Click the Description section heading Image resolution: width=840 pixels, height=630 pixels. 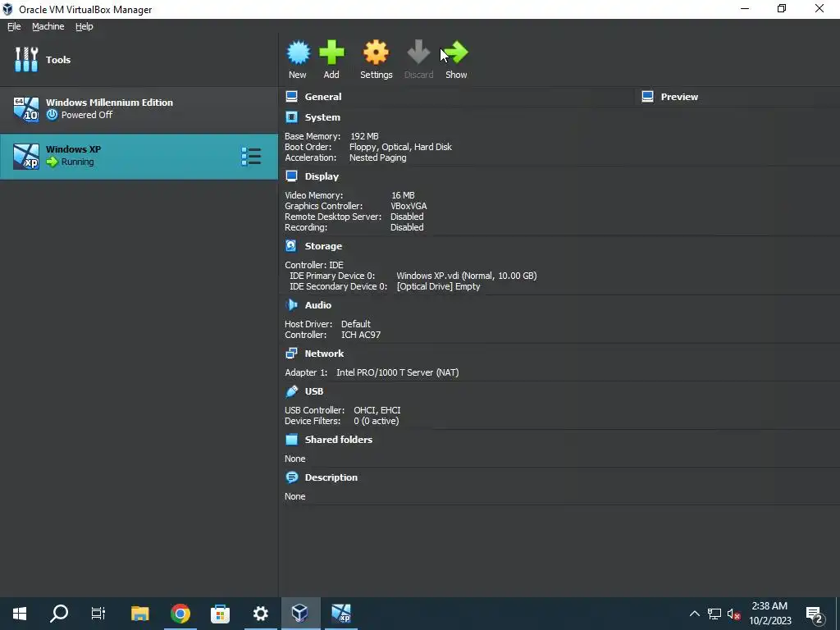click(331, 477)
